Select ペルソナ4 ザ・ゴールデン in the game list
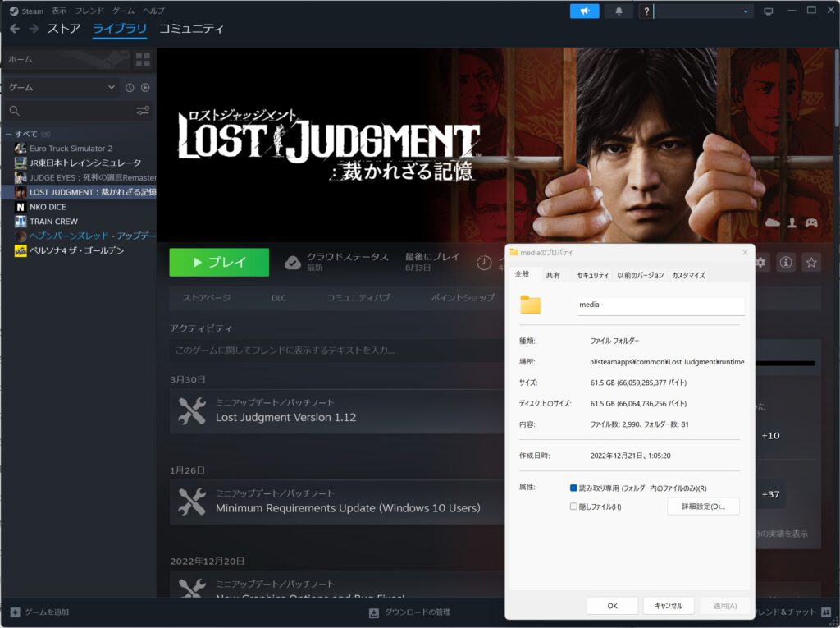The width and height of the screenshot is (840, 628). pos(76,250)
